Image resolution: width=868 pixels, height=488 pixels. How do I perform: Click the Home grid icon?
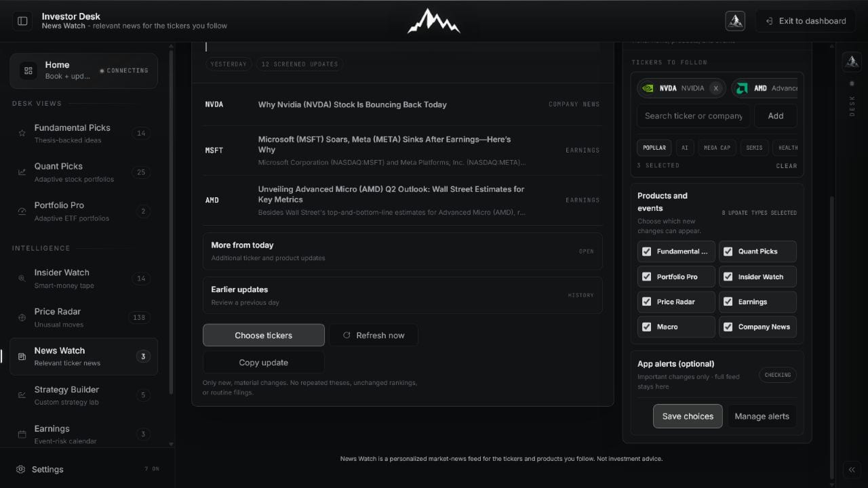[x=28, y=70]
